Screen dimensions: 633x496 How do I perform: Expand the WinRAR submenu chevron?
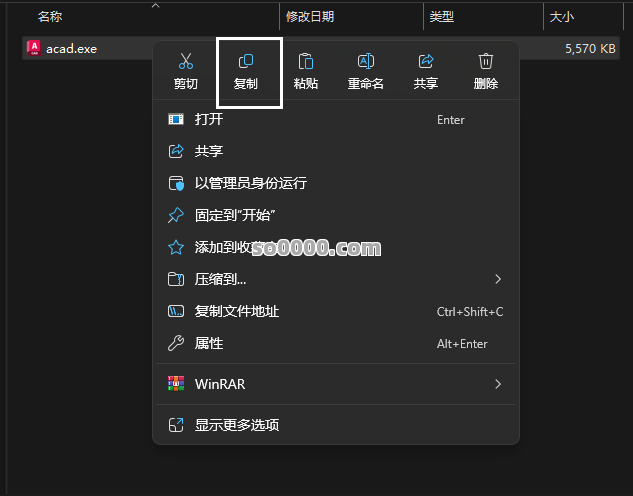click(498, 384)
